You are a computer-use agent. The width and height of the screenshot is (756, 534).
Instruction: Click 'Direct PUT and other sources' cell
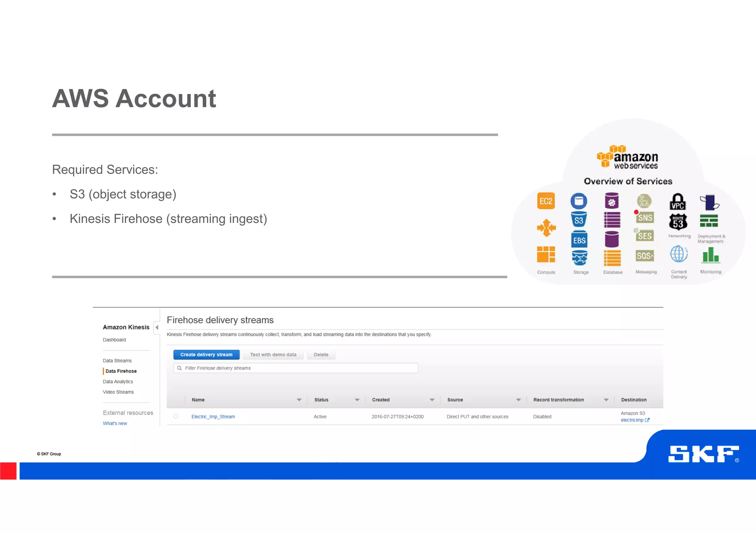tap(477, 417)
